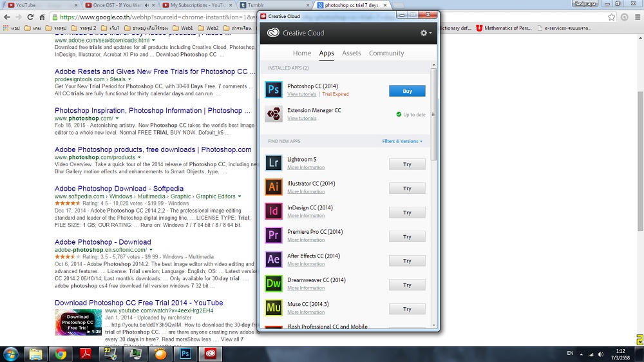The image size is (644, 362).
Task: Click Chrome home icon
Action: click(x=42, y=17)
